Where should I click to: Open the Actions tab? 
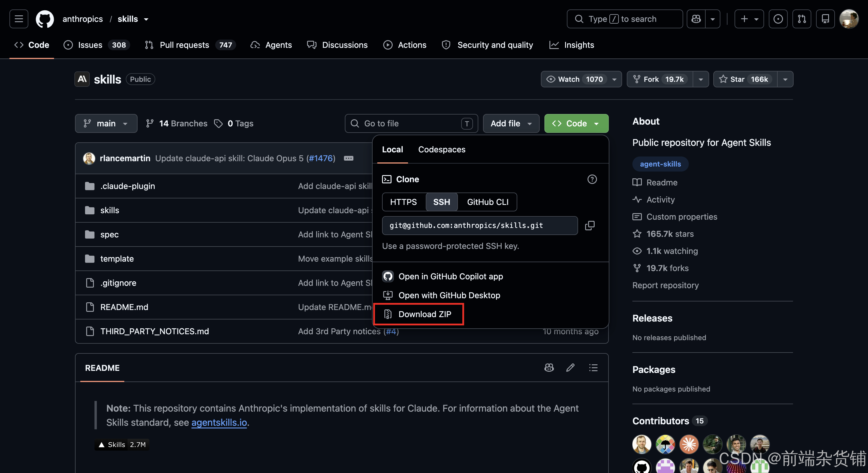click(405, 45)
